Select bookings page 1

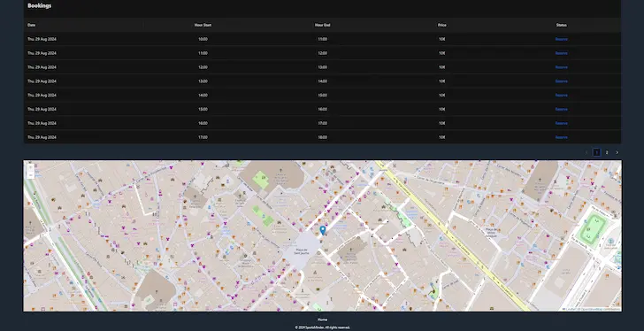(597, 152)
